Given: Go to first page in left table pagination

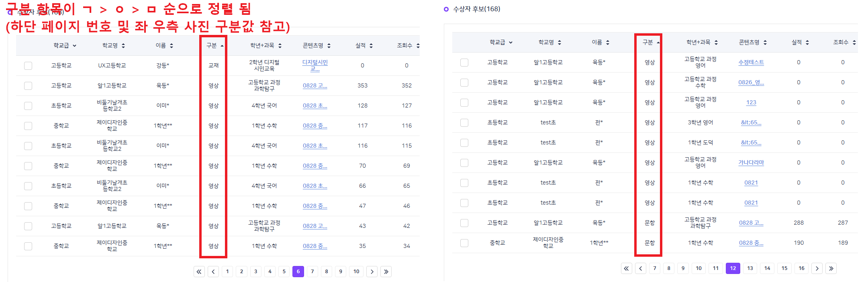Looking at the screenshot, I should coord(199,272).
